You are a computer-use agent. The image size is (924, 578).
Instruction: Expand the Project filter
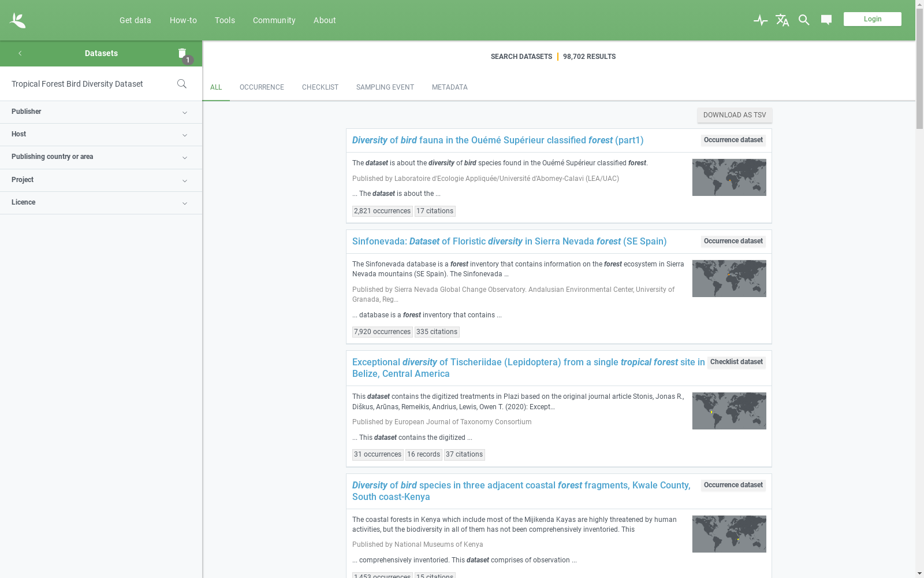tap(101, 180)
